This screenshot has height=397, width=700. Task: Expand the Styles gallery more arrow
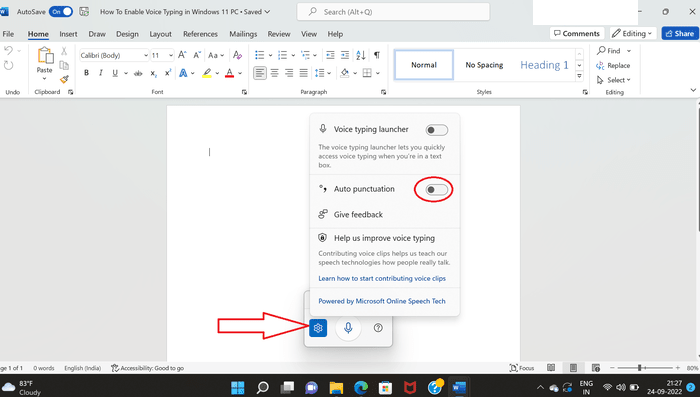[579, 76]
